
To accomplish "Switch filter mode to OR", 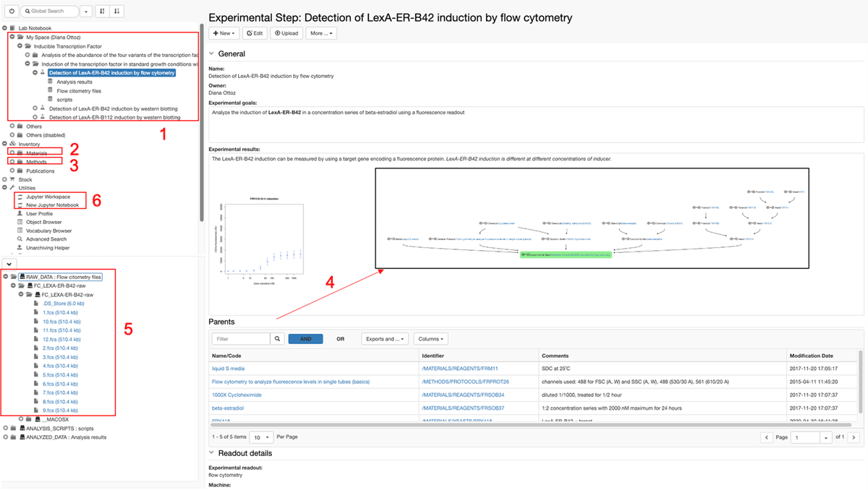I will click(x=341, y=338).
